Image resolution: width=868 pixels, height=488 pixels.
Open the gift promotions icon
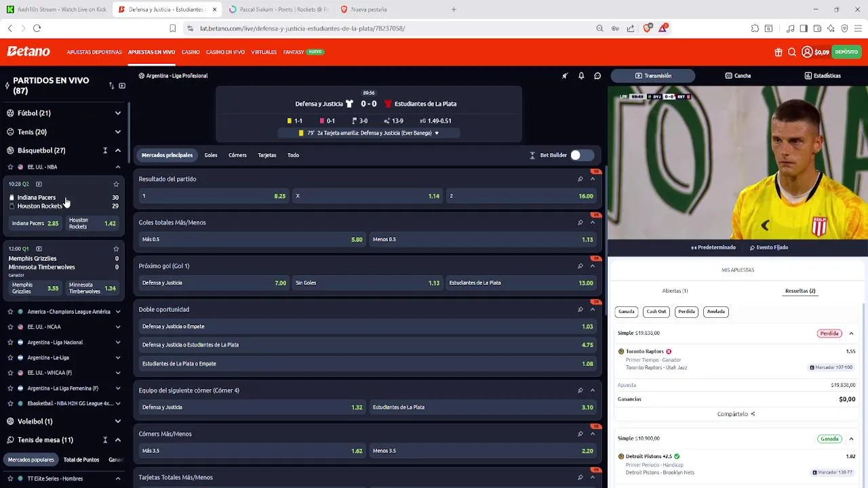point(778,52)
